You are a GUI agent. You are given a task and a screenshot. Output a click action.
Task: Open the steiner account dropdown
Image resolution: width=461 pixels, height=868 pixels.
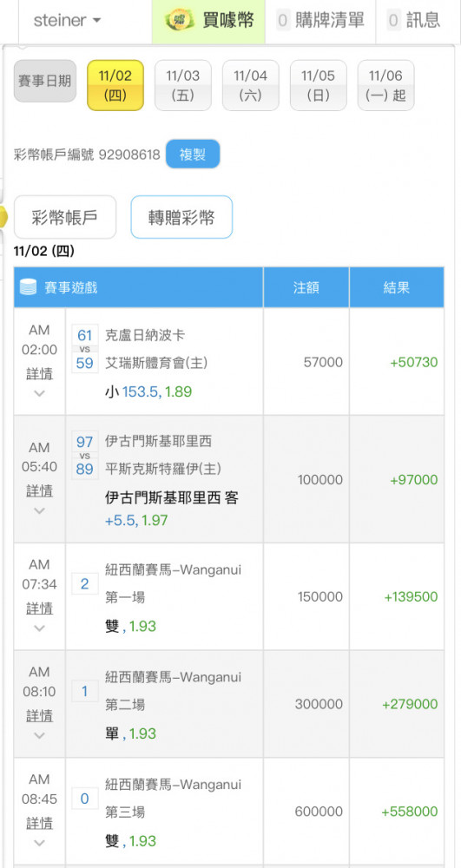pos(67,21)
